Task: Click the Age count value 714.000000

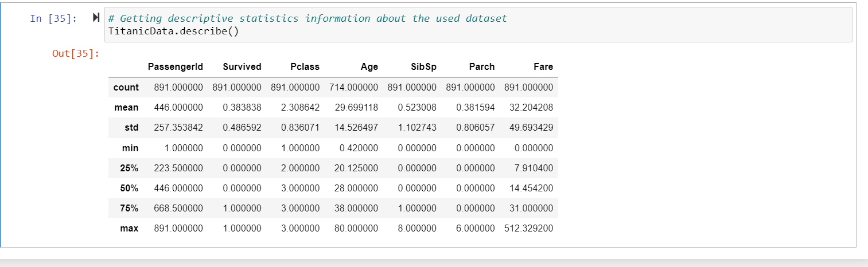Action: [354, 87]
